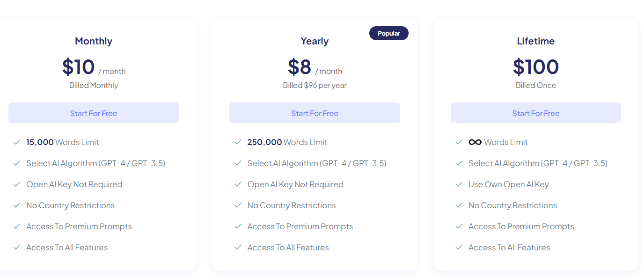The height and width of the screenshot is (277, 644).
Task: Click Start For Free in the Lifetime card
Action: (x=535, y=113)
